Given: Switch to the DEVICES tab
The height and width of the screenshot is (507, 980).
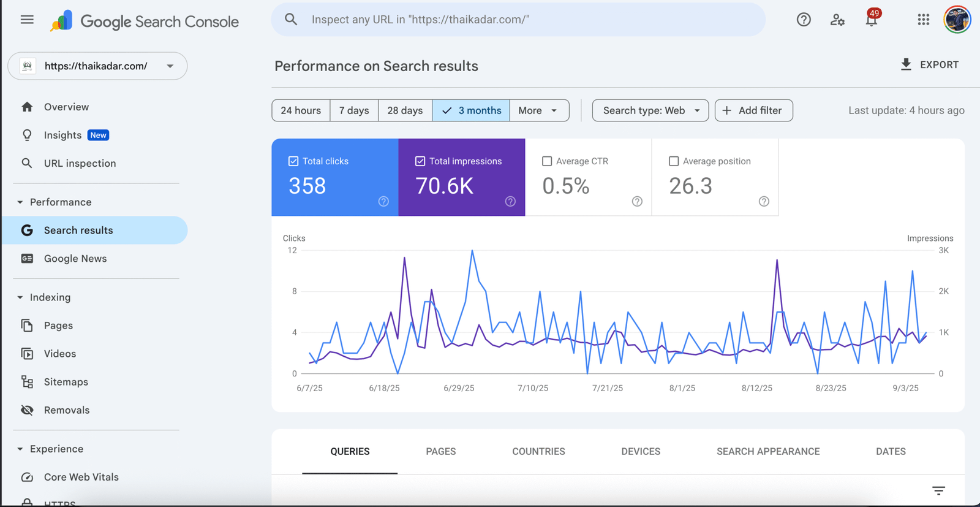Looking at the screenshot, I should pyautogui.click(x=641, y=451).
